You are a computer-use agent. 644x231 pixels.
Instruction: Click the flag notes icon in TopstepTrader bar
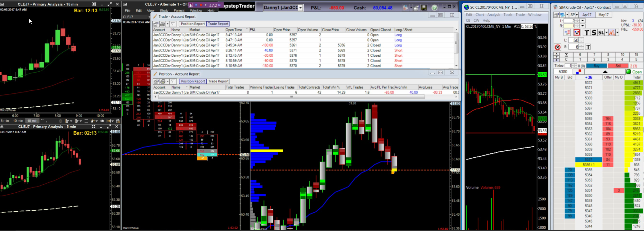pyautogui.click(x=405, y=8)
